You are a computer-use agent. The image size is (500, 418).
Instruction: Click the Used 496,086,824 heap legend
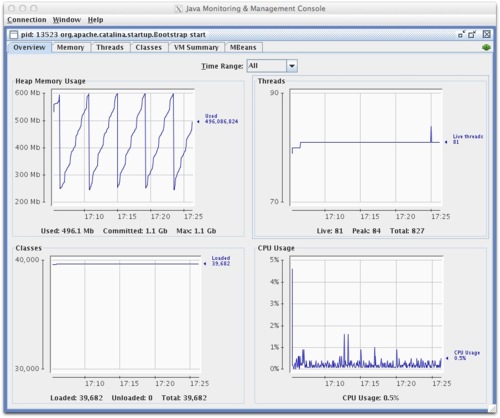[218, 119]
